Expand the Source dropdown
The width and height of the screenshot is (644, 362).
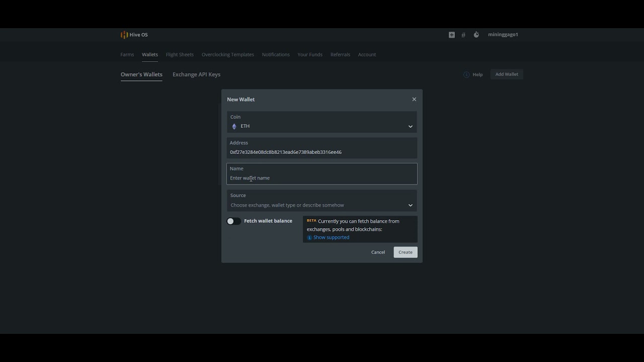pos(322,200)
